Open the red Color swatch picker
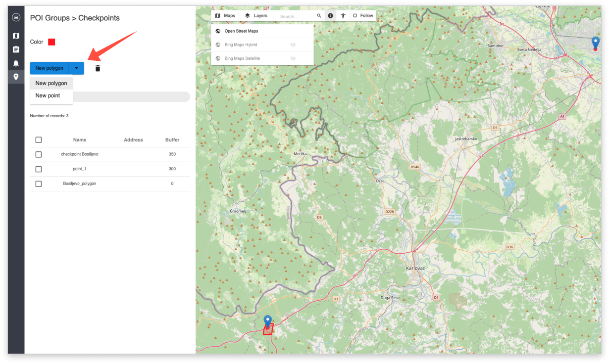The width and height of the screenshot is (609, 364). click(51, 42)
